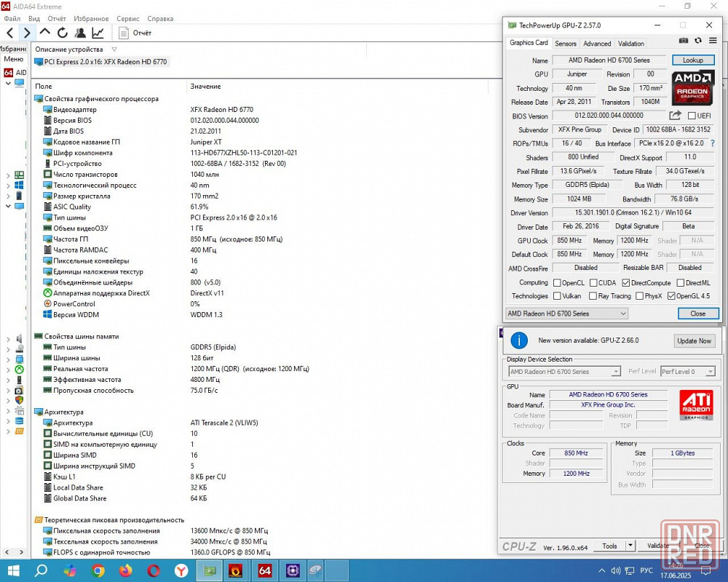728x582 pixels.
Task: Click AIDA64 back navigation arrow
Action: click(x=10, y=33)
